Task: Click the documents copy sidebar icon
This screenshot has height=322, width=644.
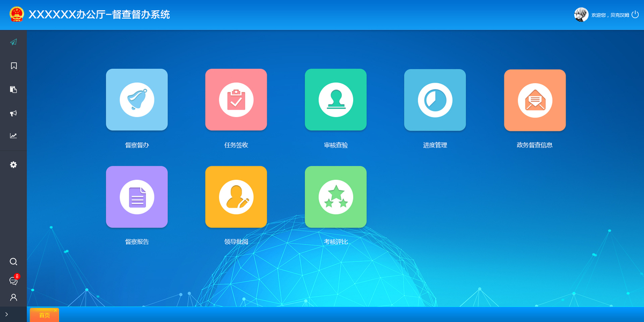Action: point(13,90)
